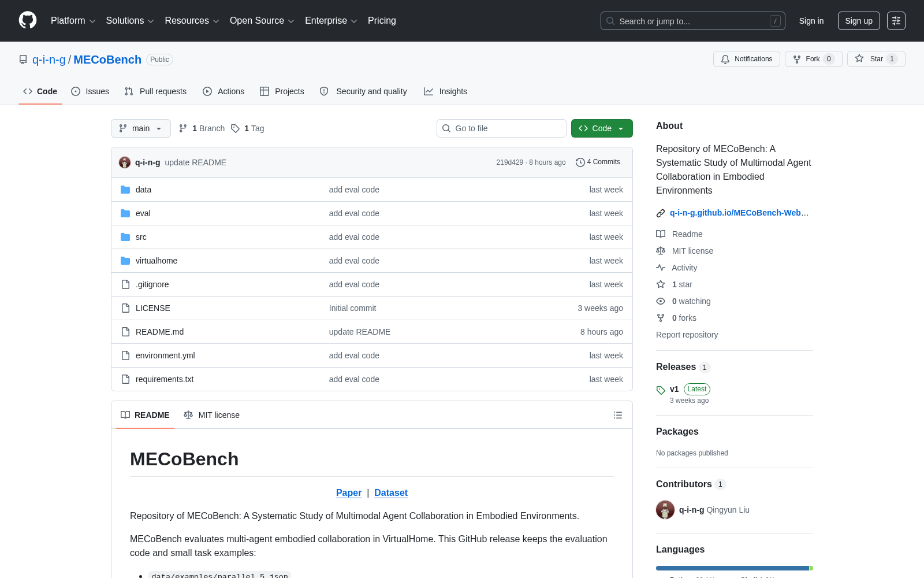Open the data folder icon

point(125,190)
